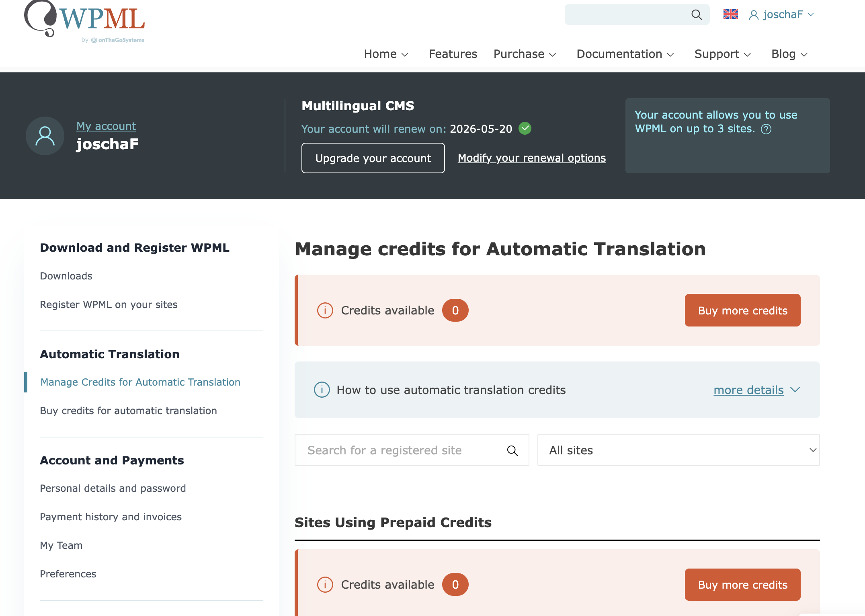
Task: Click the Account and Payments sidebar heading
Action: [x=112, y=460]
